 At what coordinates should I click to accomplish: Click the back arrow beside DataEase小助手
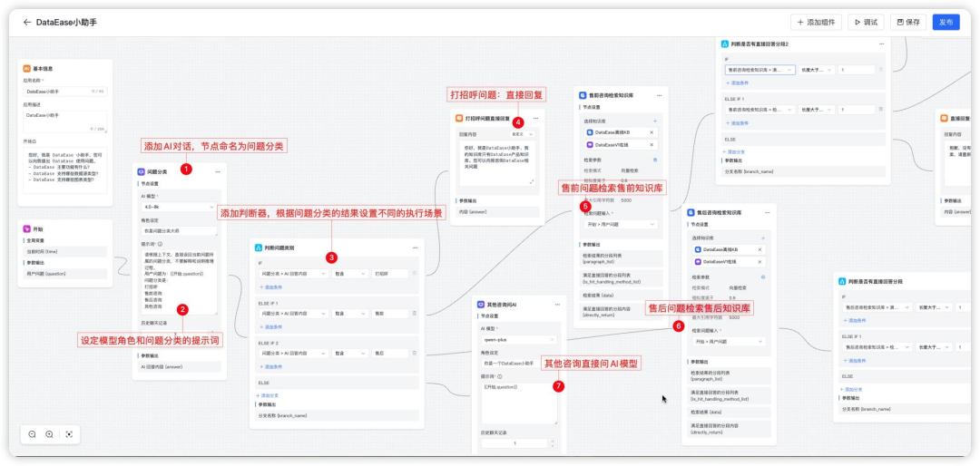point(27,22)
